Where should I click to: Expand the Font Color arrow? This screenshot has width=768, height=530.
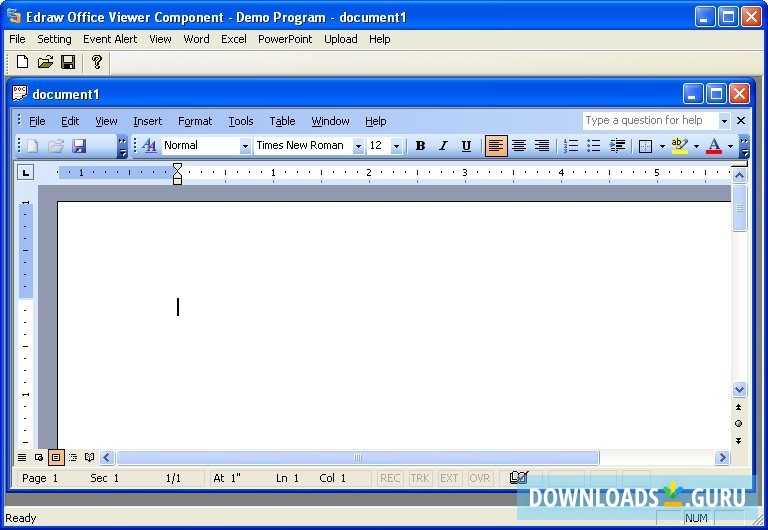click(x=730, y=146)
